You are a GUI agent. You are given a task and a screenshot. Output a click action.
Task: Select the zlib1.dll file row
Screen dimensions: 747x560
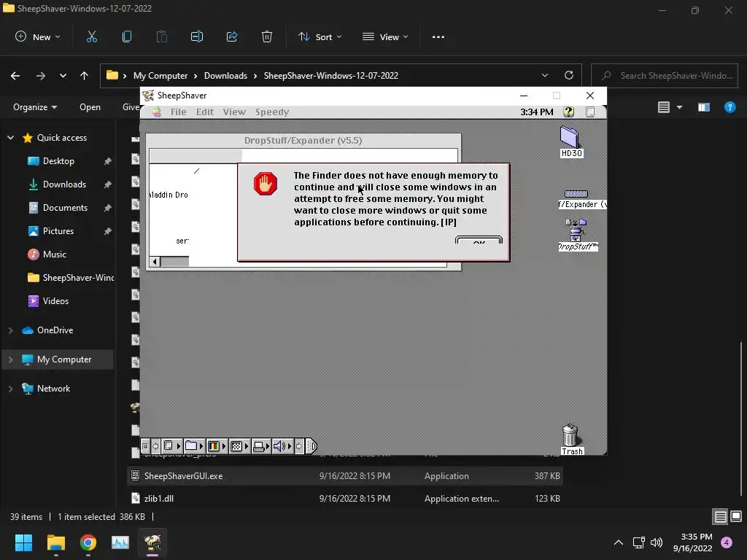(x=345, y=498)
